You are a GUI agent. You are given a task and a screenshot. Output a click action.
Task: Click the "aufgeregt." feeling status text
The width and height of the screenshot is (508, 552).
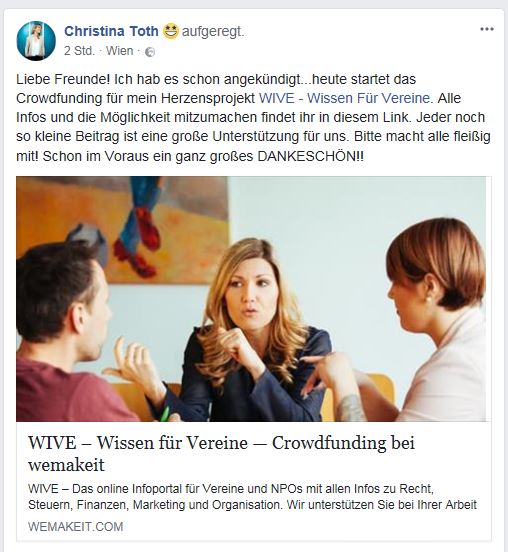point(213,32)
